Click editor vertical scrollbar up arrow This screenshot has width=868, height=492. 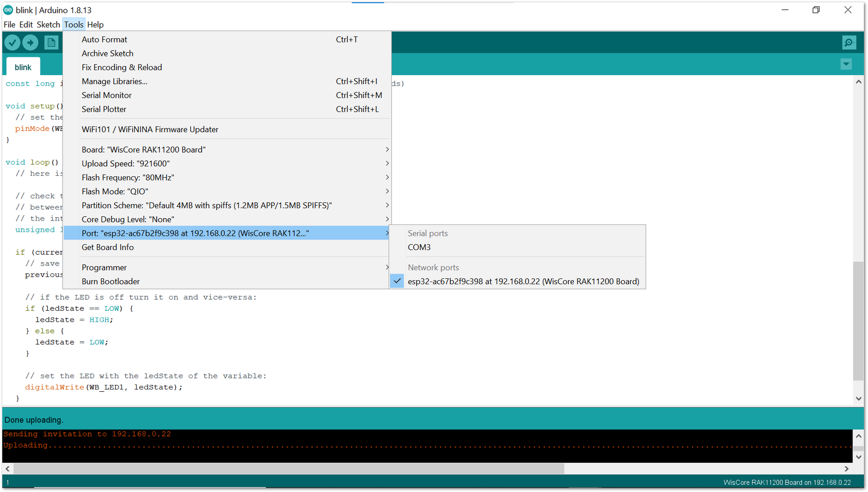(x=858, y=82)
